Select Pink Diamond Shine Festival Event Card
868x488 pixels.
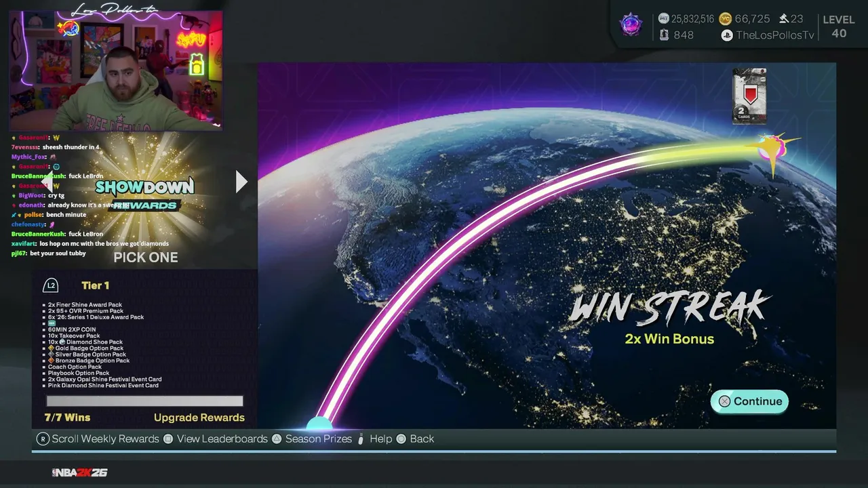104,386
